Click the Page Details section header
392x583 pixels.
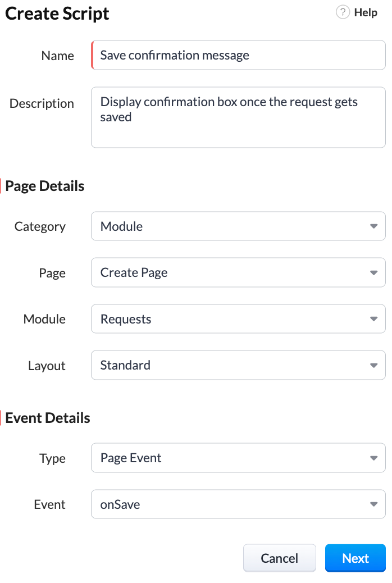pyautogui.click(x=46, y=185)
